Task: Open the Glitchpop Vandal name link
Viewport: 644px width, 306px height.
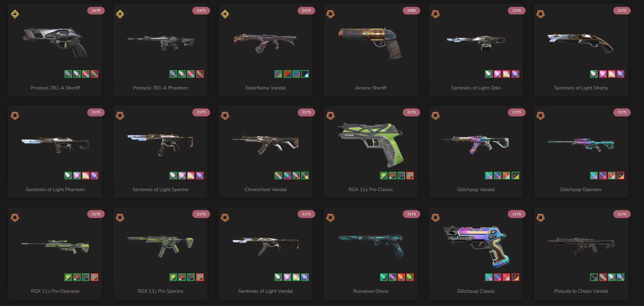Action: coord(476,190)
